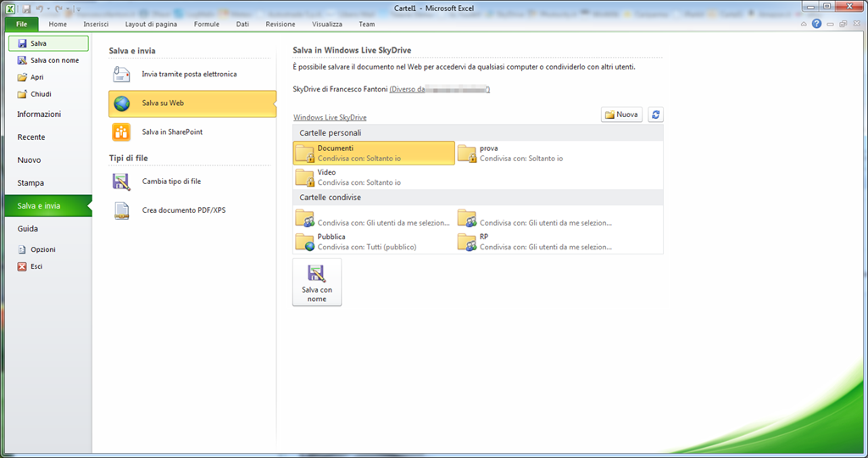Switch to the Inserisci ribbon tab
The image size is (868, 458).
pos(96,25)
